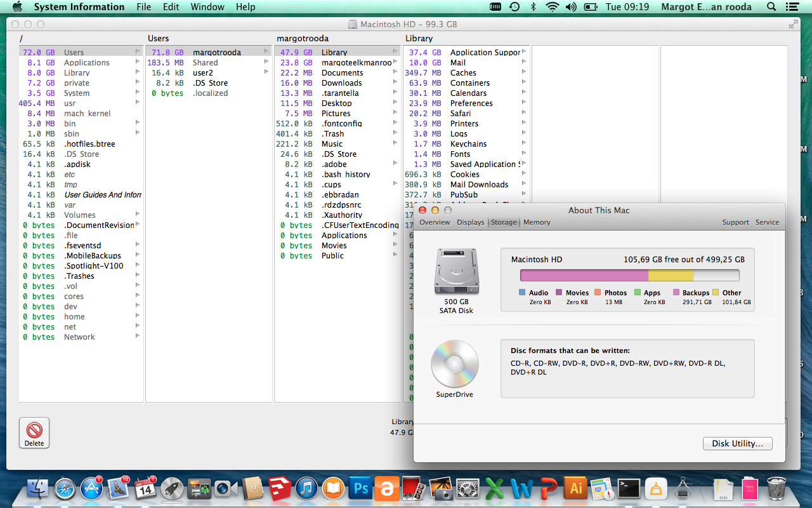Image resolution: width=812 pixels, height=508 pixels.
Task: Select Keychains row in Library column
Action: (466, 144)
